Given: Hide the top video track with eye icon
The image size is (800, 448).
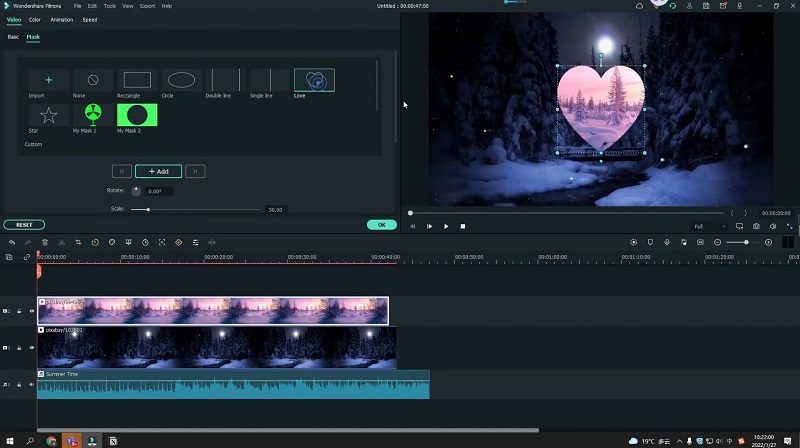Looking at the screenshot, I should 31,311.
